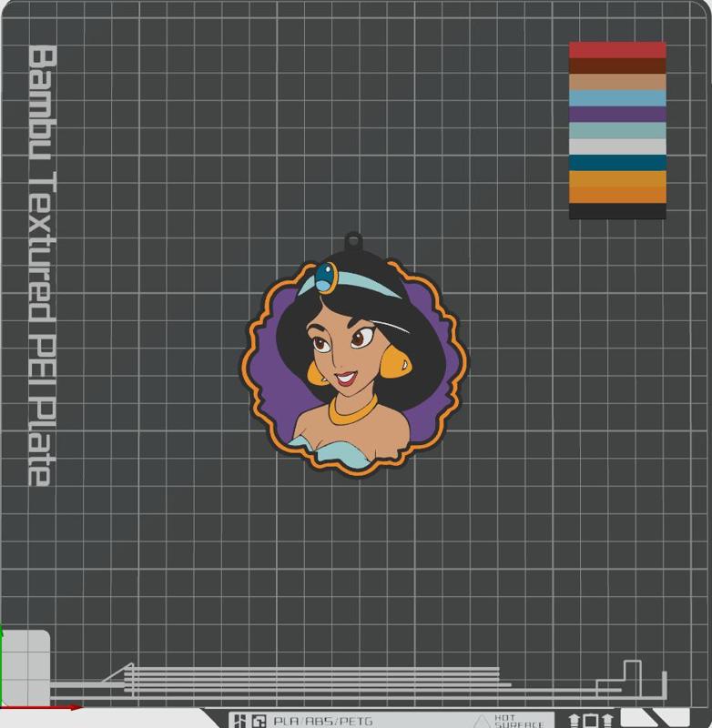Click the keychain ring loop atop the model
The height and width of the screenshot is (728, 712).
pos(353,241)
